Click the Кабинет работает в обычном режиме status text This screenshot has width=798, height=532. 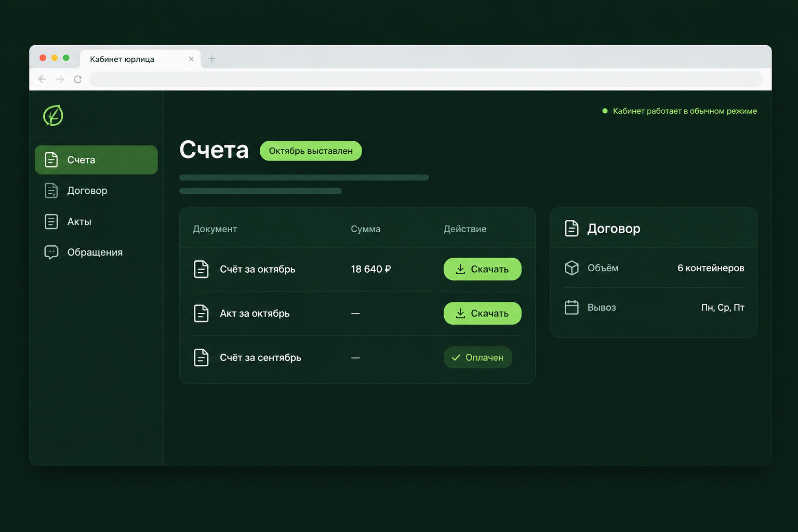tap(685, 111)
